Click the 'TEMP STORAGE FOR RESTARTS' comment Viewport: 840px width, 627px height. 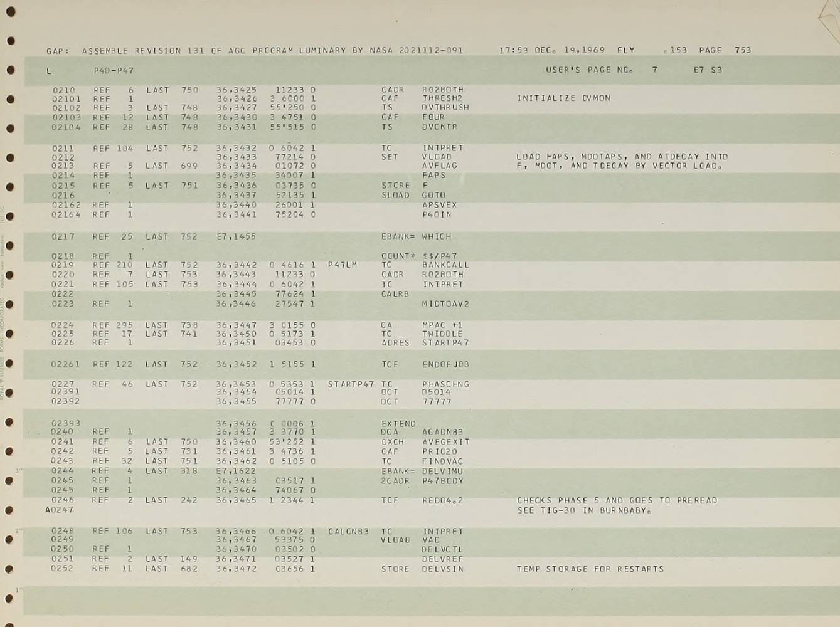590,569
